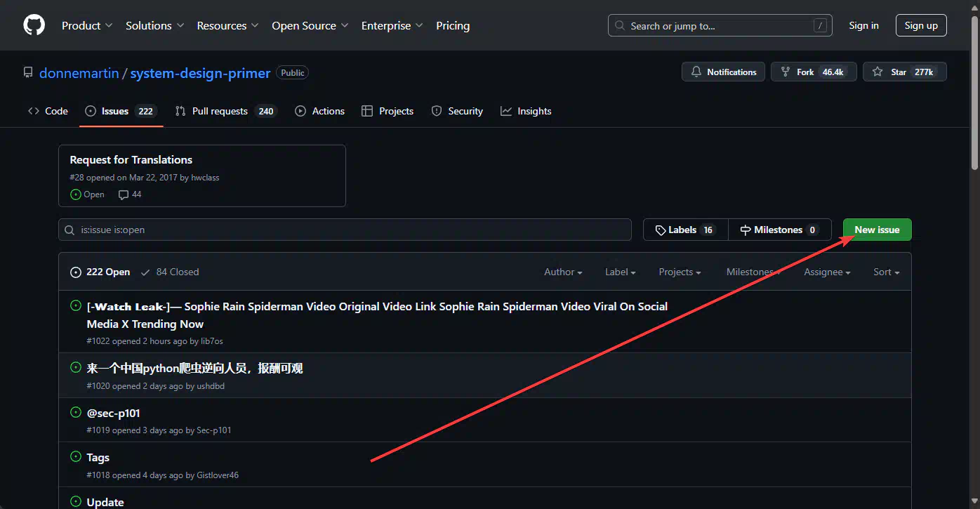
Task: Click the fork count 46.4k
Action: [833, 72]
